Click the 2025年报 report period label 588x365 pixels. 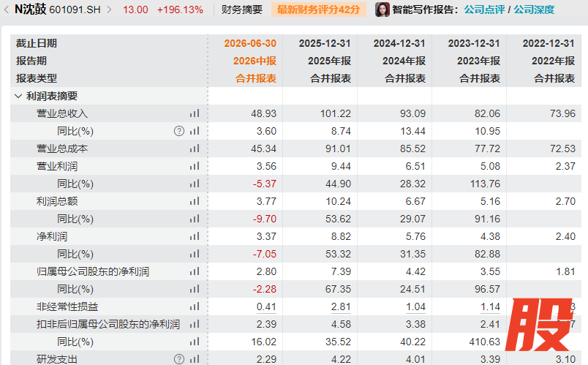[x=329, y=61]
